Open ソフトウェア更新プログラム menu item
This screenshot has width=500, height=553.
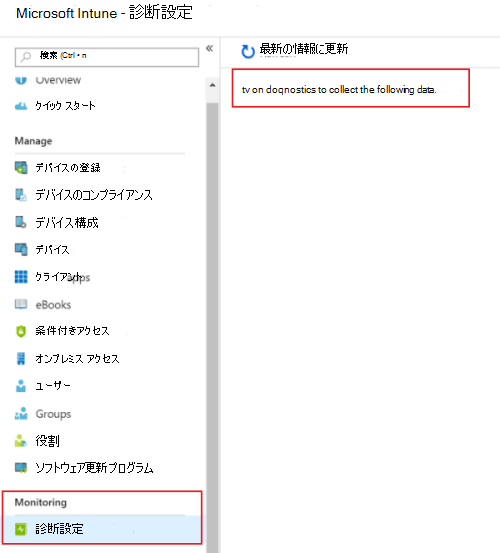point(94,468)
